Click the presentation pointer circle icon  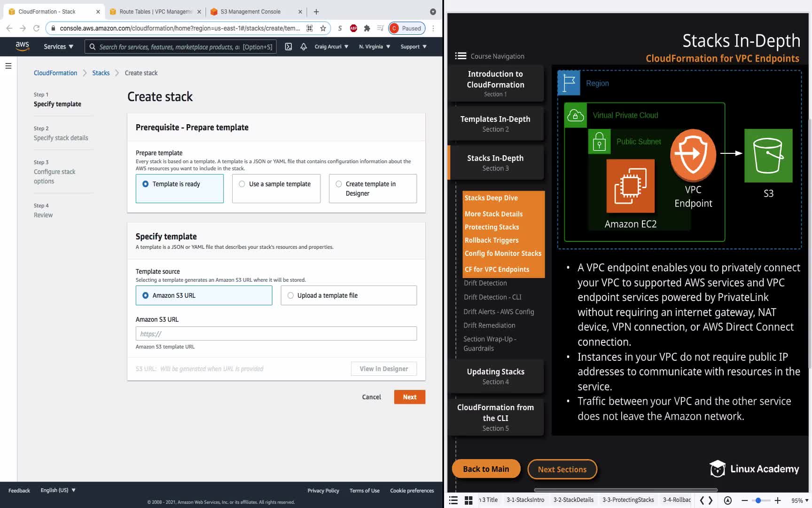[728, 500]
